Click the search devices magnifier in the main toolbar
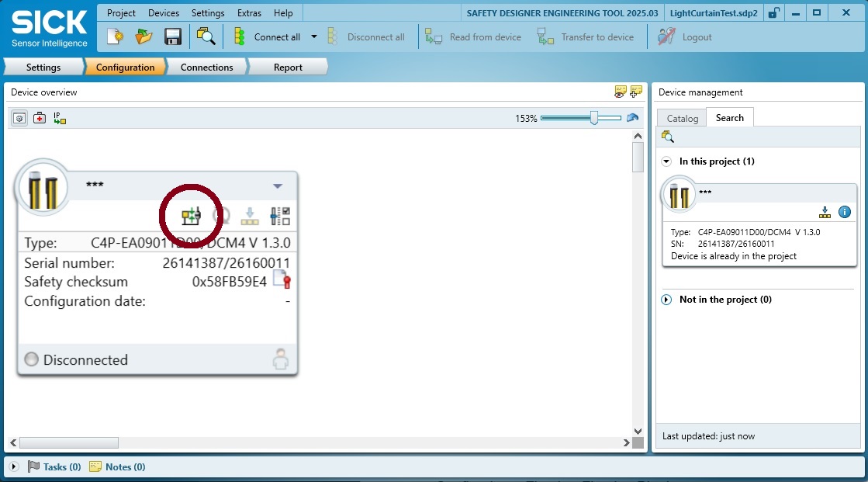This screenshot has width=868, height=482. (206, 37)
